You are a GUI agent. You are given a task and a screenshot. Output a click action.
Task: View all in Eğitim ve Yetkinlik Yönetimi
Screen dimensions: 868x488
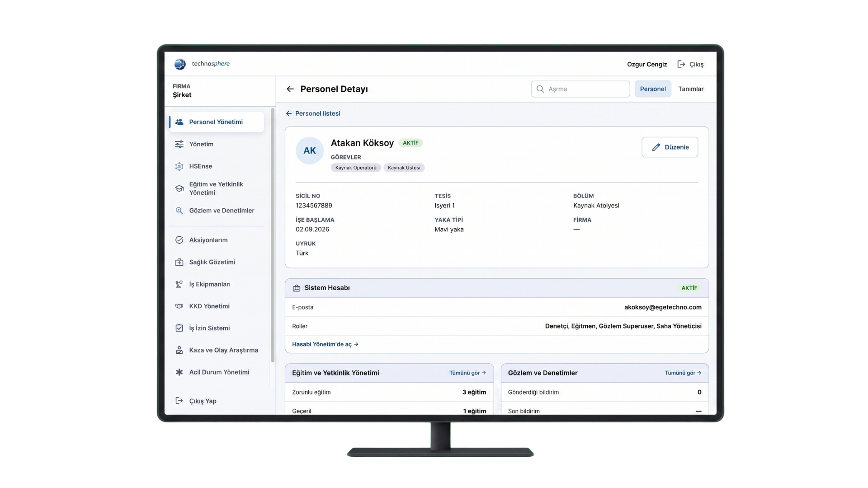pos(467,373)
